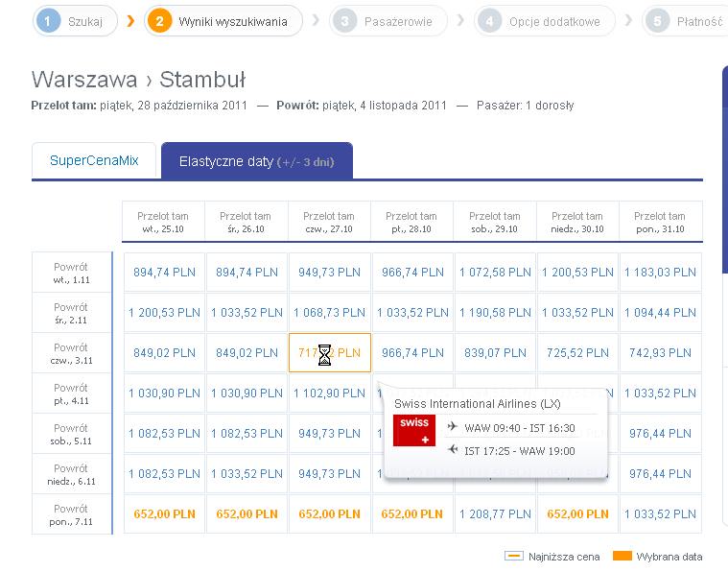Image resolution: width=728 pixels, height=572 pixels.
Task: Choose 1 190,58 PLN fare
Action: (x=495, y=312)
